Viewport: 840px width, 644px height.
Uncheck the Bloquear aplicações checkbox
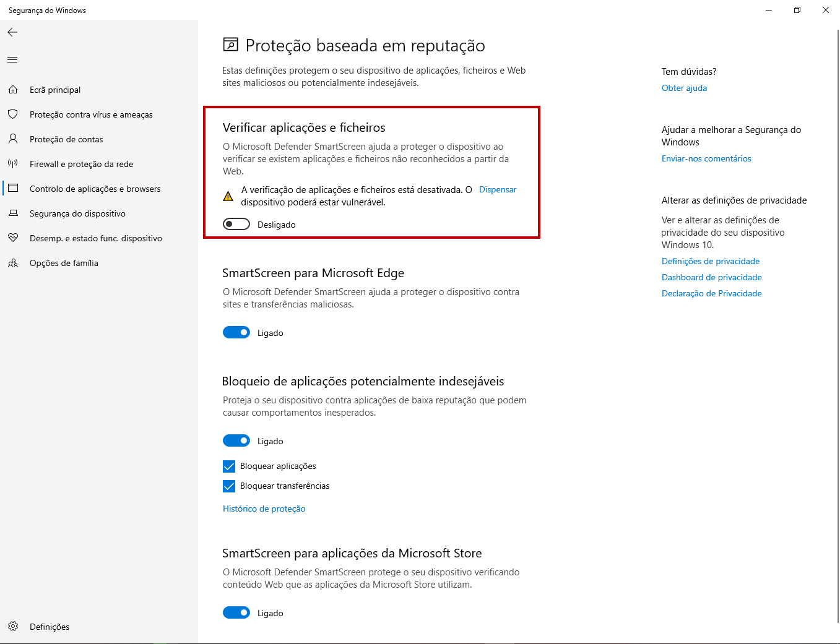coord(228,466)
